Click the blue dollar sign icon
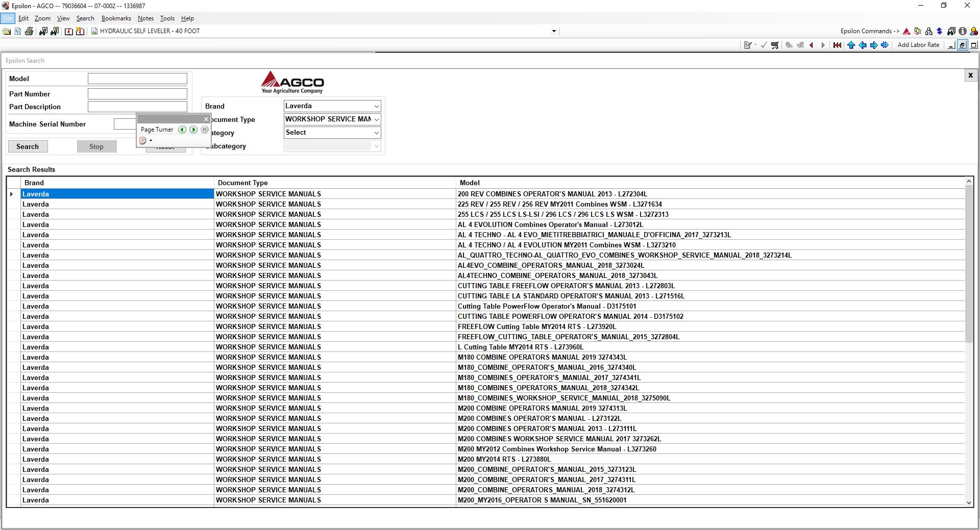This screenshot has width=980, height=530. [x=939, y=32]
